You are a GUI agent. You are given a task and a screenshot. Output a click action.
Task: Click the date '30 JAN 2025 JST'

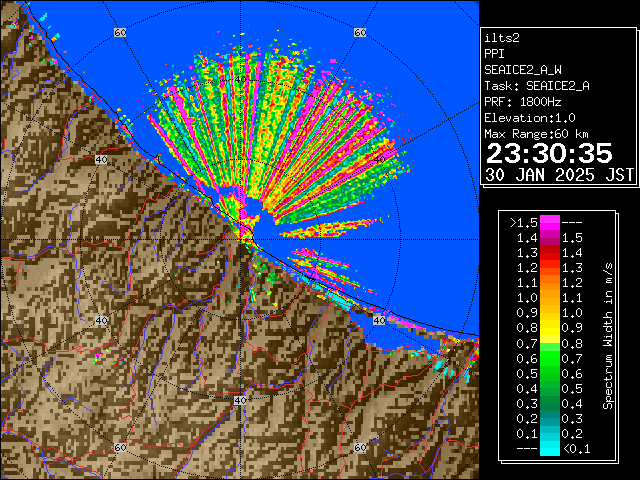pyautogui.click(x=559, y=175)
